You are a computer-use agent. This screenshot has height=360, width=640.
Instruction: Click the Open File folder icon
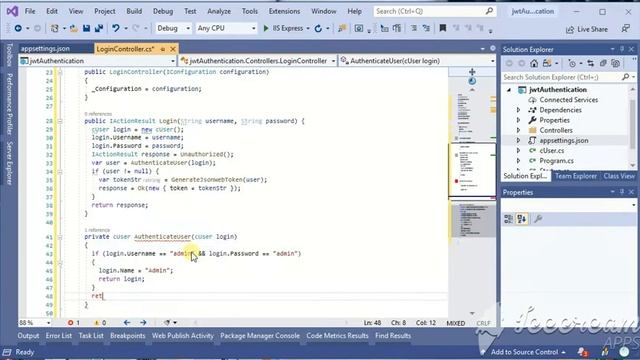point(73,28)
